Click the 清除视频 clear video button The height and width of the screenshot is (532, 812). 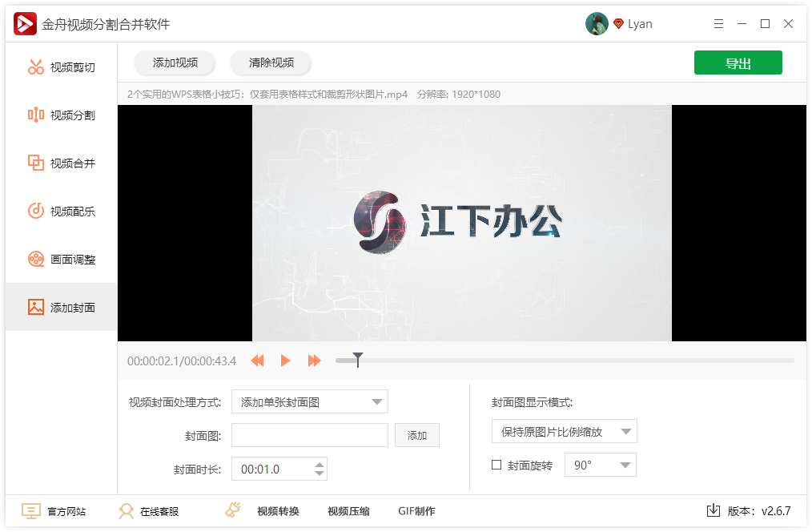pos(271,62)
